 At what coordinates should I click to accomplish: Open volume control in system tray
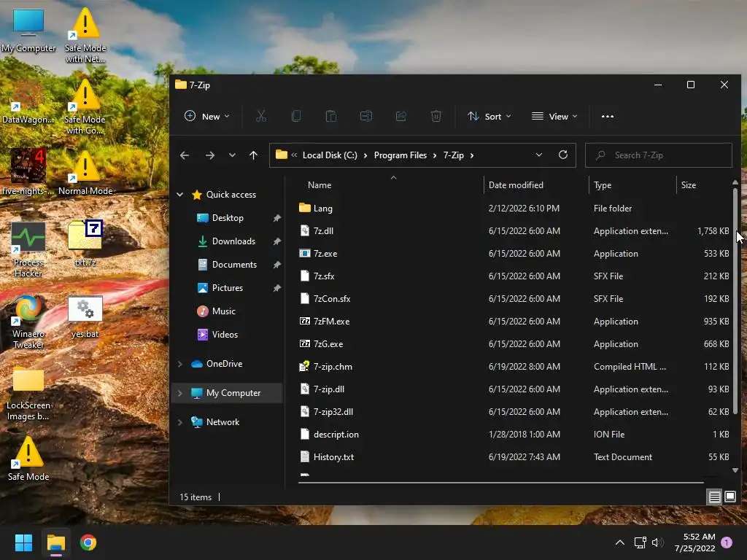[658, 542]
